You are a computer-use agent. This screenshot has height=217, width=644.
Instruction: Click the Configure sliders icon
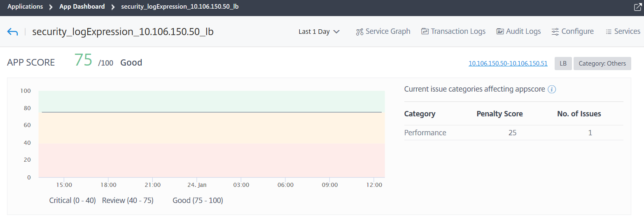click(x=555, y=32)
